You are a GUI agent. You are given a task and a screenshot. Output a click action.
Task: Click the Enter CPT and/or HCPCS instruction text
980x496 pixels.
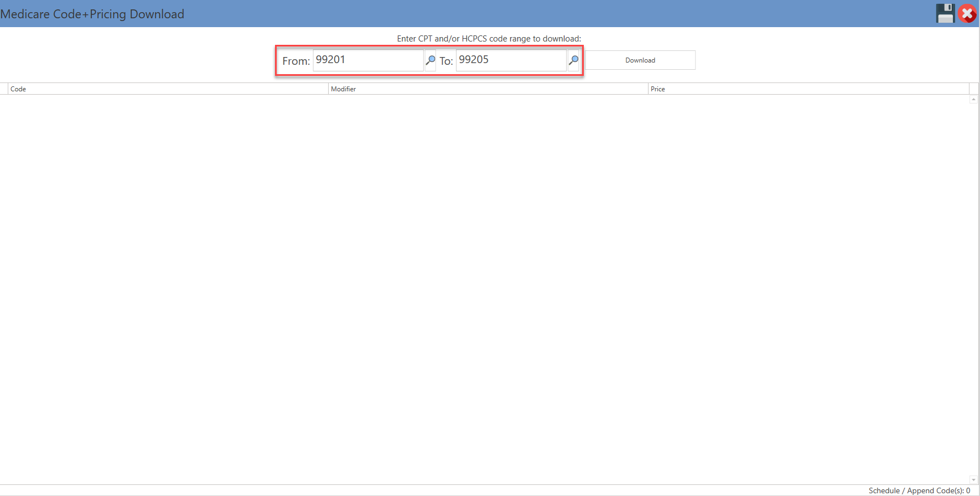point(489,39)
